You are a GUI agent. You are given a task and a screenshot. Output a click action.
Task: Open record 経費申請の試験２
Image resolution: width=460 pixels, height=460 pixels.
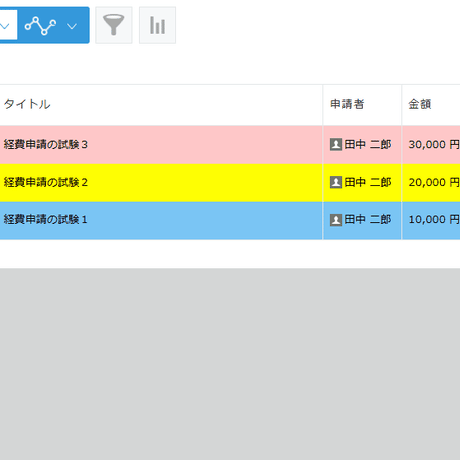[x=46, y=182]
